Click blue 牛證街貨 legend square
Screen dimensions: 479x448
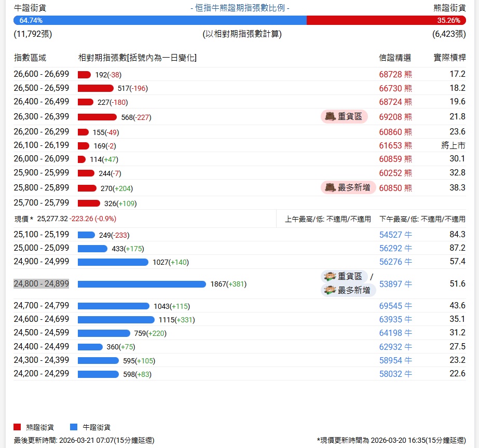pyautogui.click(x=74, y=427)
